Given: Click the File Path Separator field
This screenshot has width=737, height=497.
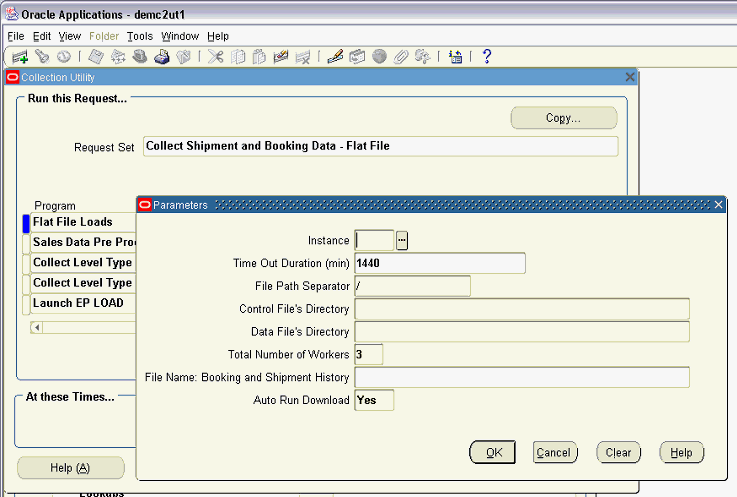Looking at the screenshot, I should (412, 286).
